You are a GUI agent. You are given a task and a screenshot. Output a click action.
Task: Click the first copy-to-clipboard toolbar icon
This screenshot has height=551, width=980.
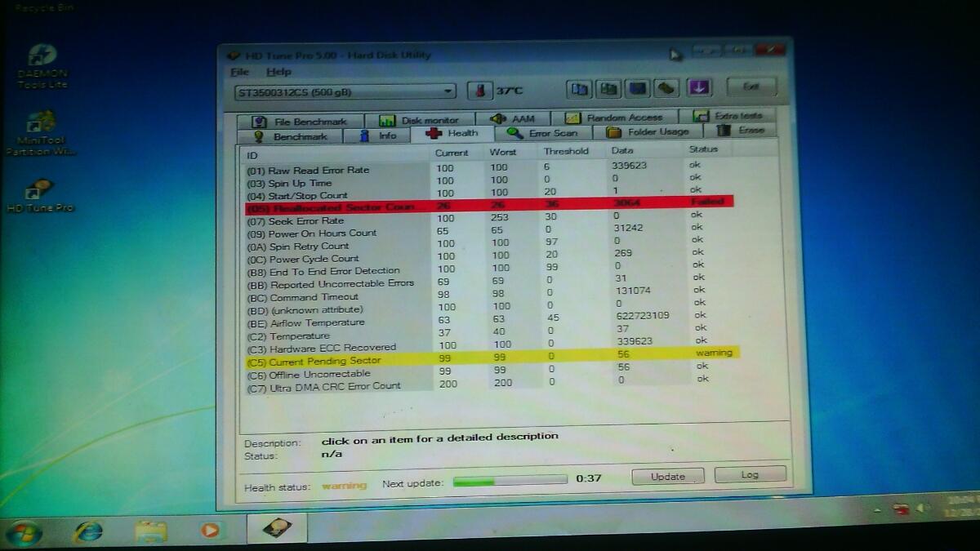(580, 88)
